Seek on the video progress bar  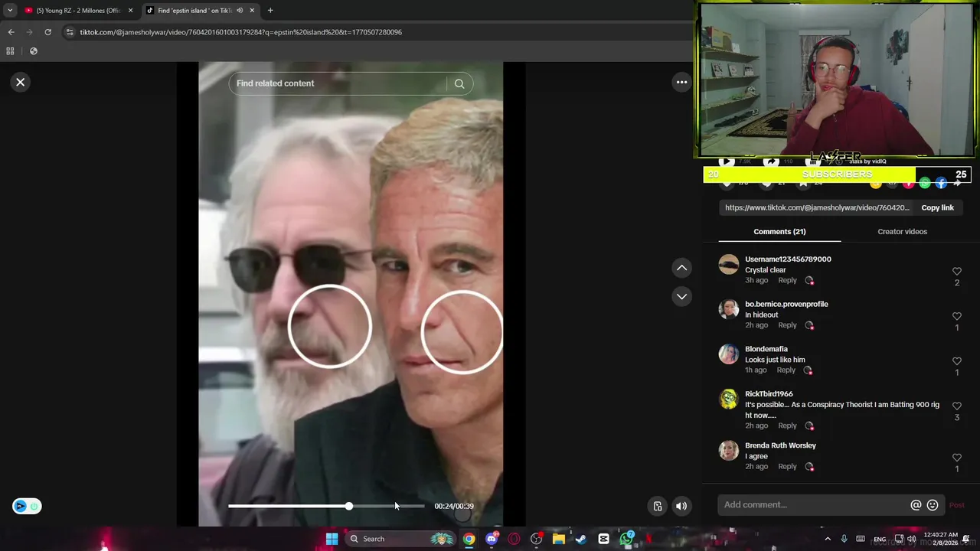326,506
